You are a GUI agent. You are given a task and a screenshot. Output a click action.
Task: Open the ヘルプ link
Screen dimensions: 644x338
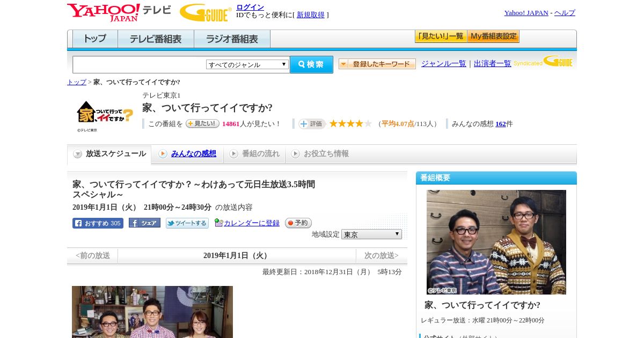[565, 13]
